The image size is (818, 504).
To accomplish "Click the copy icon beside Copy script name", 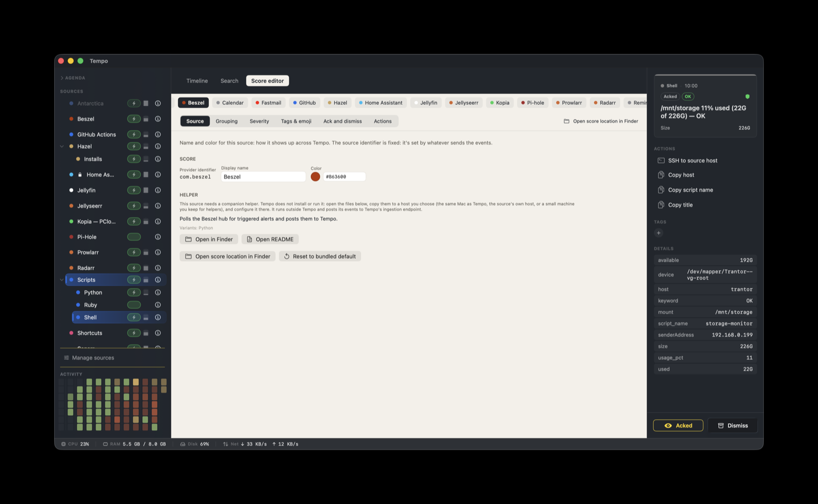I will 661,190.
